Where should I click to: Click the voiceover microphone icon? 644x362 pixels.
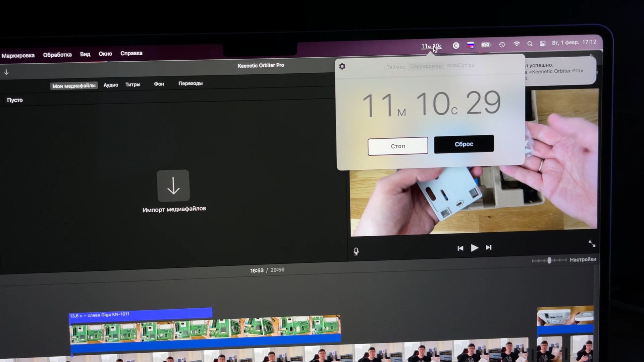click(x=356, y=251)
